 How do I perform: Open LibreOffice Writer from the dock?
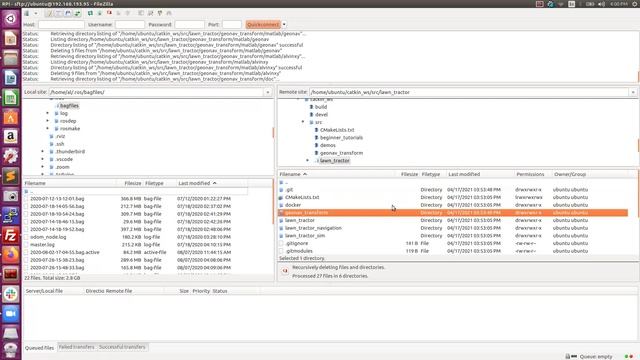[x=10, y=78]
